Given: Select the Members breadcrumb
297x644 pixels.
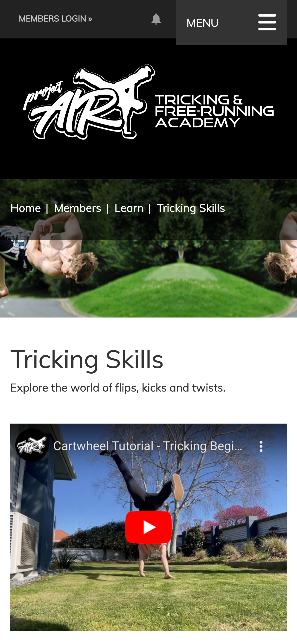Looking at the screenshot, I should click(78, 208).
